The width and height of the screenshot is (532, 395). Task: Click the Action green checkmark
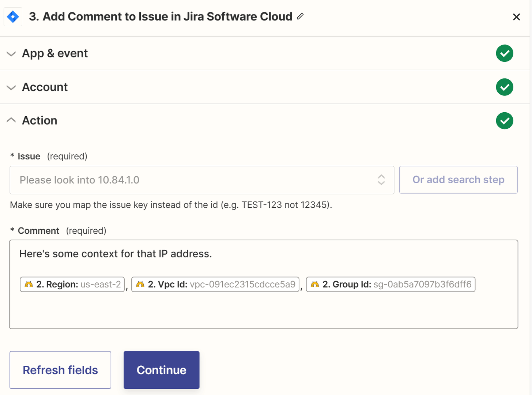[505, 121]
